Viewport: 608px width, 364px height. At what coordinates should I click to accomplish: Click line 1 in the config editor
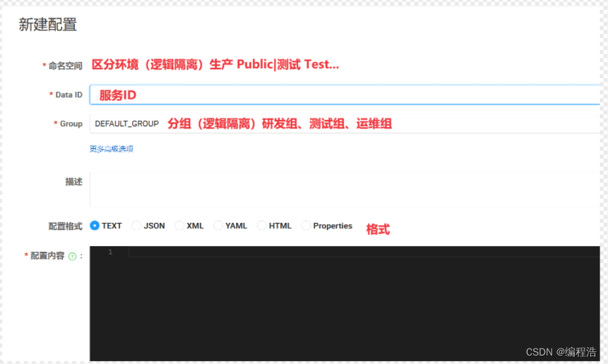pos(364,252)
